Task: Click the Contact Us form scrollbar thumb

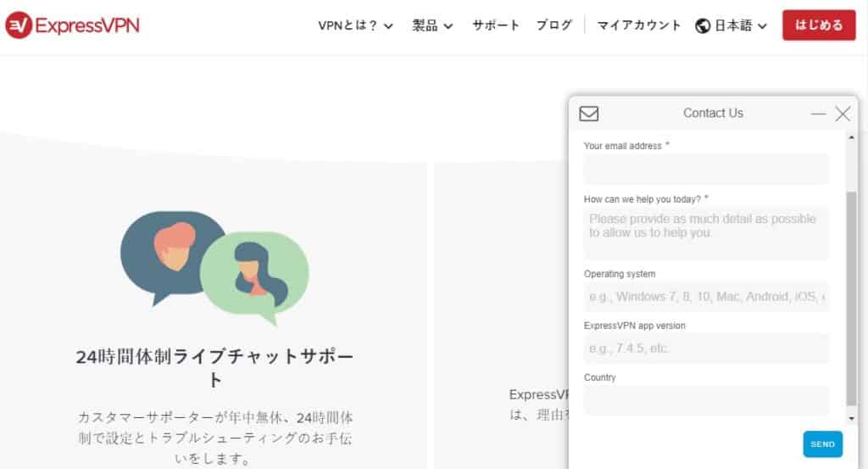Action: (851, 299)
